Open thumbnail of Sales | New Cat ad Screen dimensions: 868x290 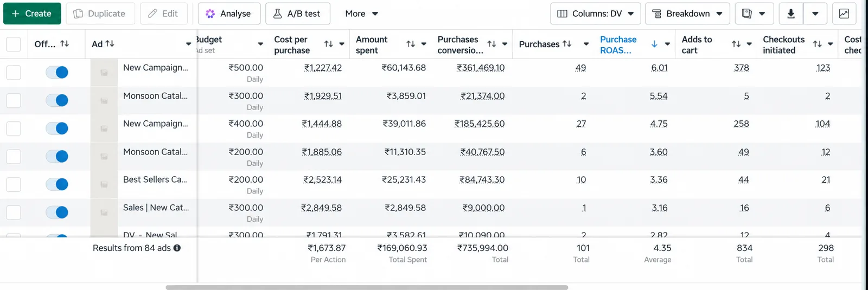[x=104, y=212]
